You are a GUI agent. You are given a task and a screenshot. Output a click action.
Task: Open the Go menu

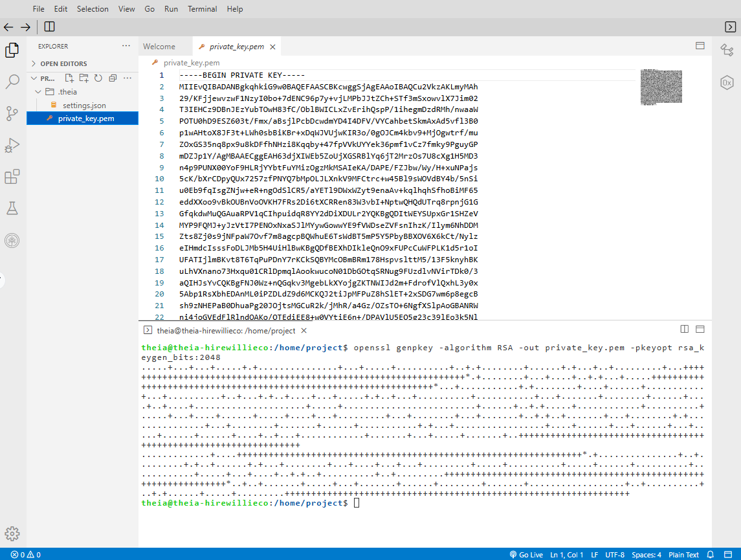tap(149, 9)
